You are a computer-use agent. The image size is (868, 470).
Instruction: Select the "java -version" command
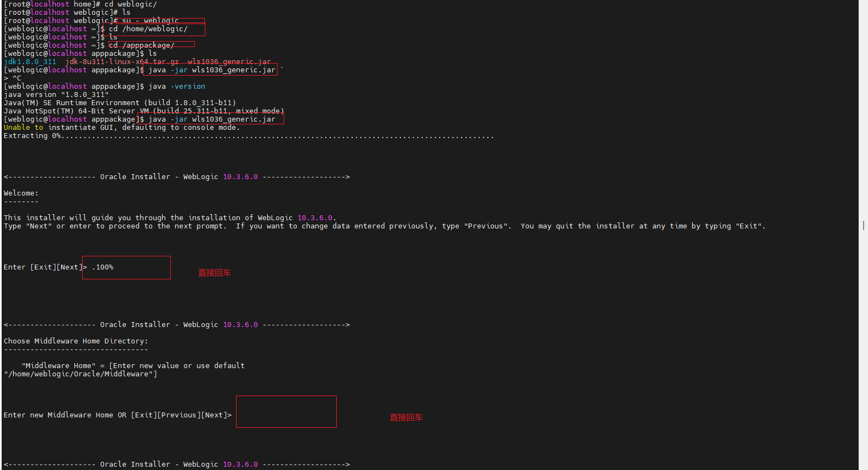tap(177, 87)
